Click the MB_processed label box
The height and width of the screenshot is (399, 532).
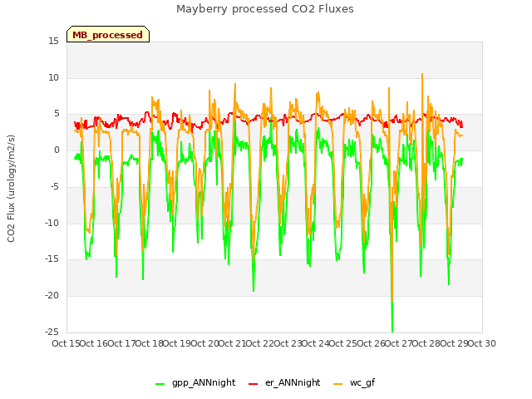108,34
